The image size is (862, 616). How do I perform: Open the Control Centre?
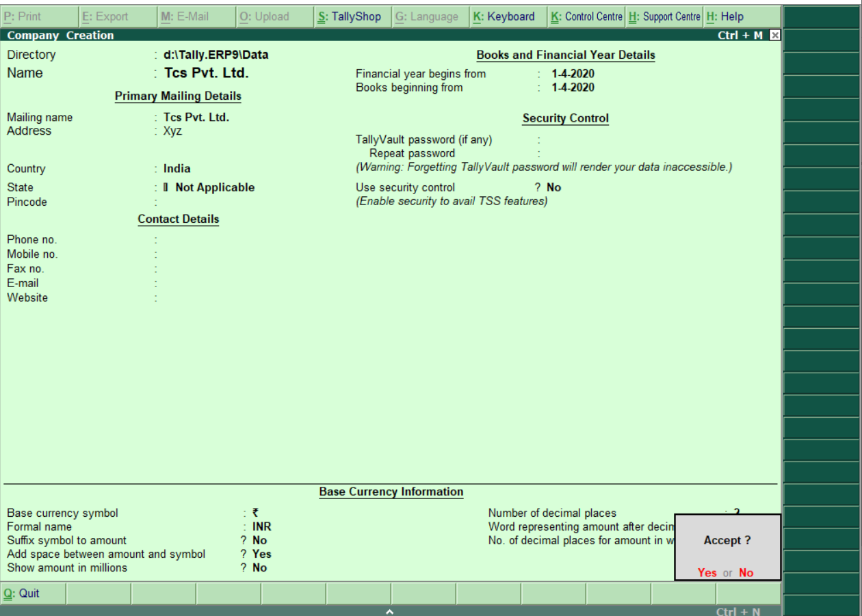[x=586, y=16]
